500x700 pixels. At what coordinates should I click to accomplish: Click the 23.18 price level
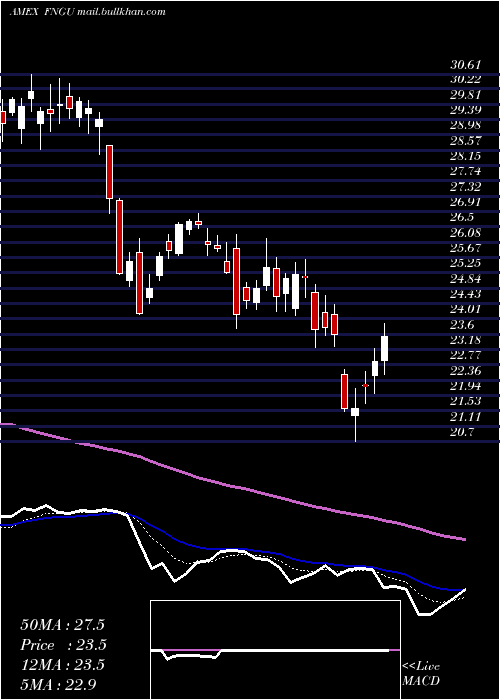point(466,341)
